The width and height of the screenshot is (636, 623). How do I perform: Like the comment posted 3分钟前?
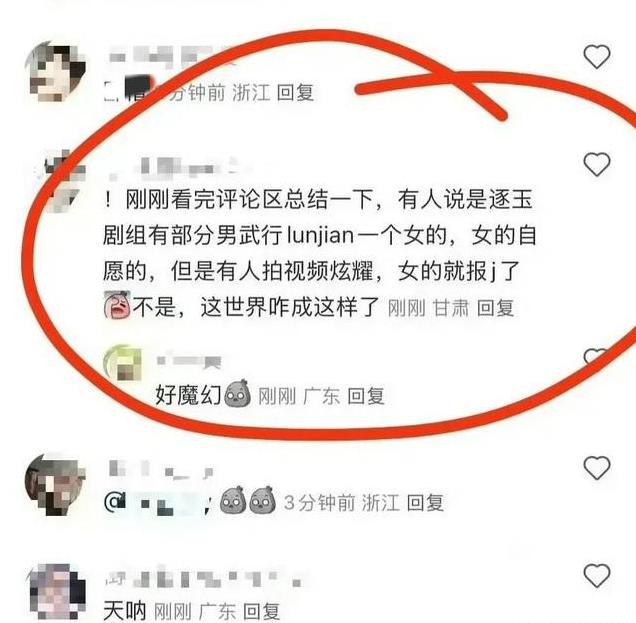(597, 468)
